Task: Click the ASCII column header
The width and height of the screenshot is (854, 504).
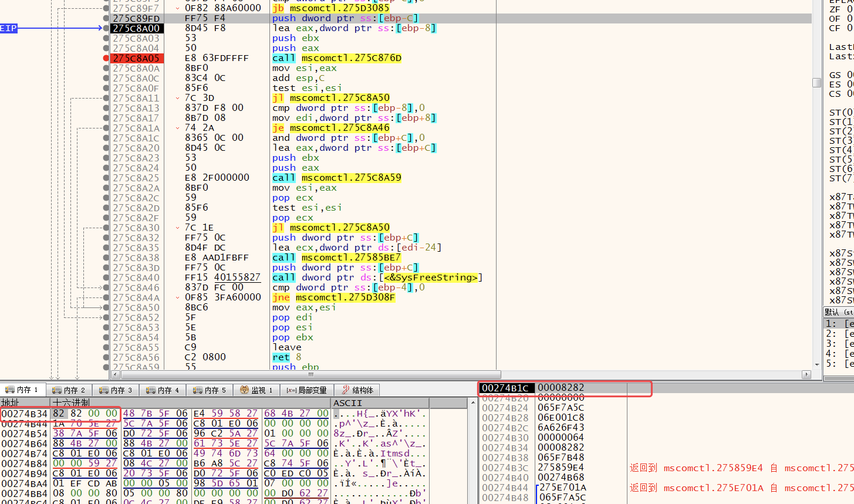Action: pos(347,403)
